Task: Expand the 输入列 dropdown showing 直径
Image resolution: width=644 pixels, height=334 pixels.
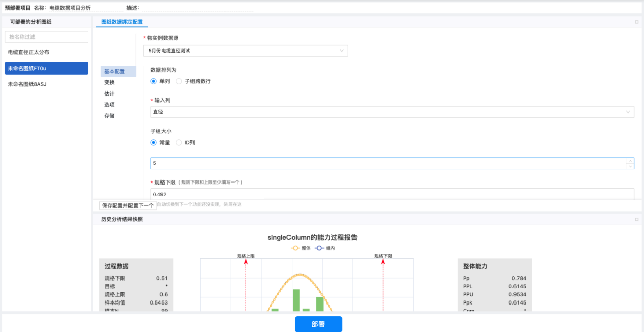Action: (392, 112)
